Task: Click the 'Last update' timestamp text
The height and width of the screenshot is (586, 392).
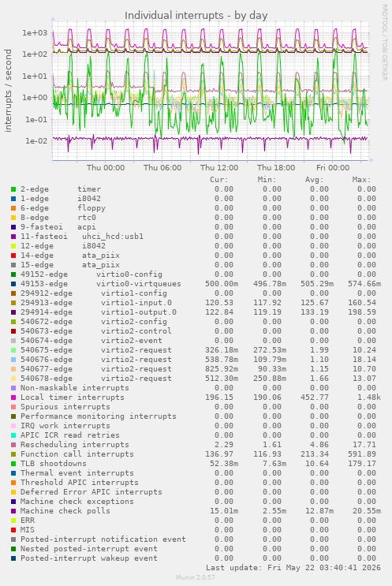Action: 293,568
